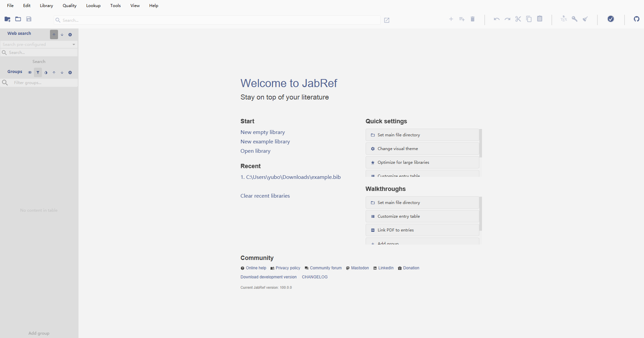644x338 pixels.
Task: Open the Edit menu
Action: (x=27, y=5)
